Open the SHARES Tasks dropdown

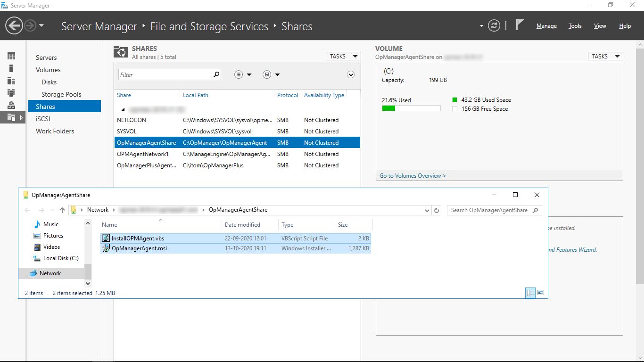[x=343, y=56]
